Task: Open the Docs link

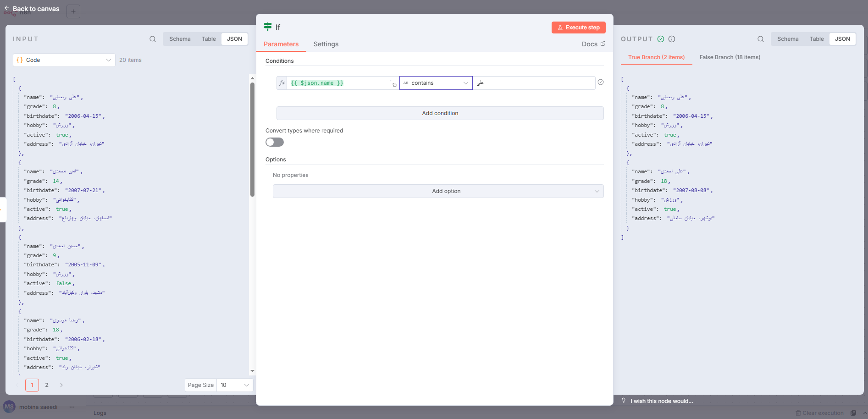Action: coord(593,44)
